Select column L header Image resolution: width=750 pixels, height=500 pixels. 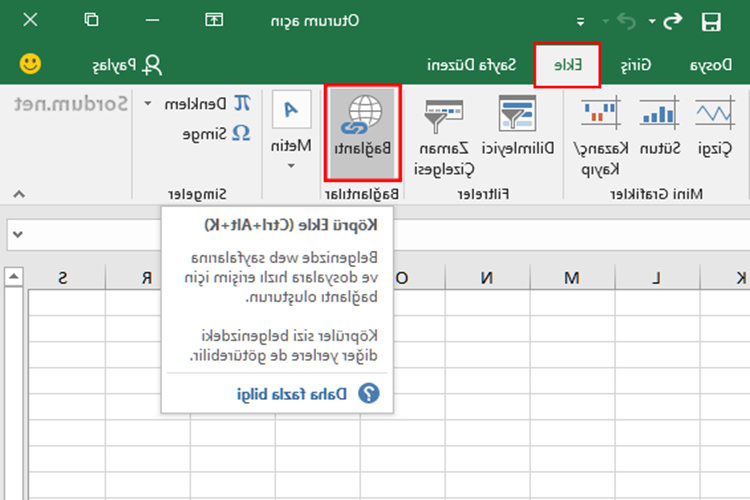coord(657,278)
